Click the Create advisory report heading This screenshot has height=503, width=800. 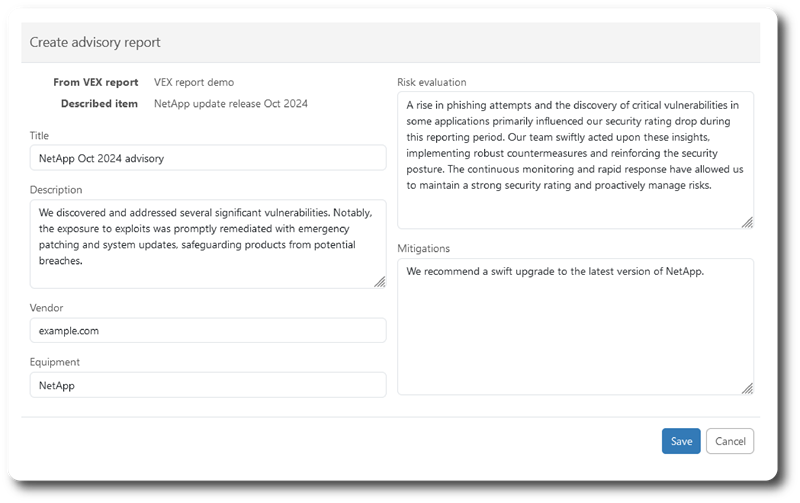(x=95, y=42)
